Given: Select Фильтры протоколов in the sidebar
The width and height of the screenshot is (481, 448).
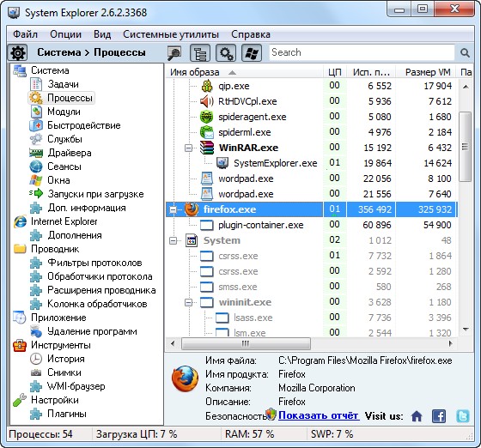Looking at the screenshot, I should pos(94,263).
